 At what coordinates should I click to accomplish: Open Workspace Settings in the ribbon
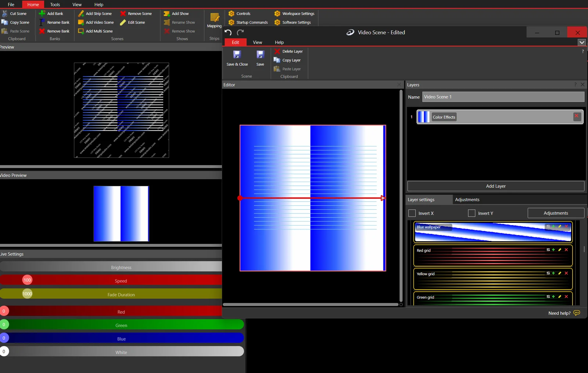294,14
